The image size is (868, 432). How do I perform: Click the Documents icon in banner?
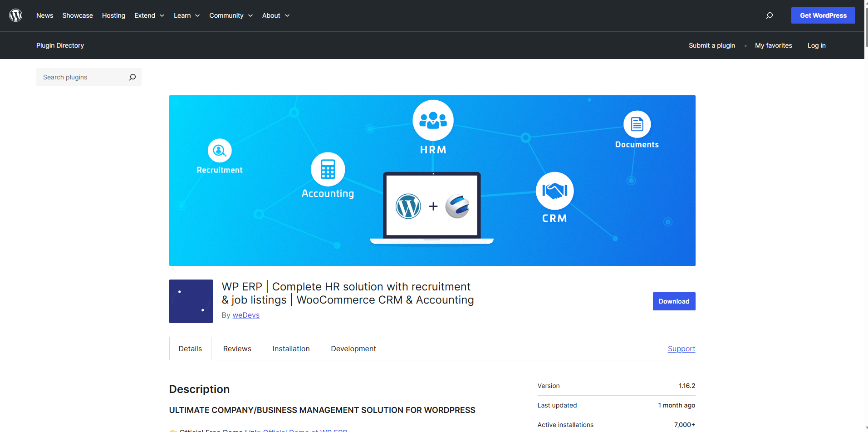637,124
